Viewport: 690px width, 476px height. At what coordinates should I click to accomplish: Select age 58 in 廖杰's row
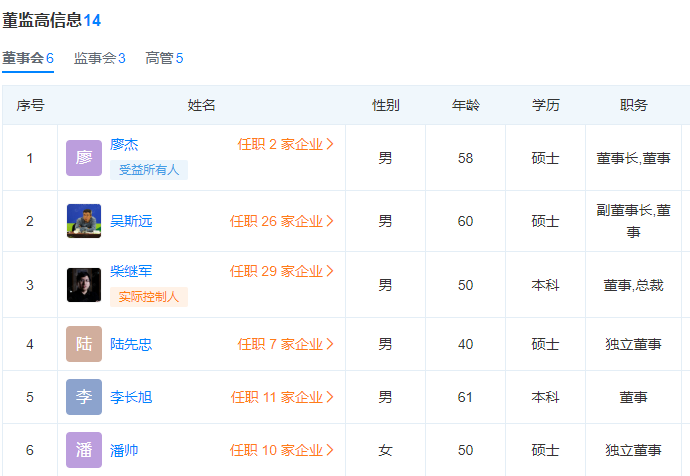[465, 158]
